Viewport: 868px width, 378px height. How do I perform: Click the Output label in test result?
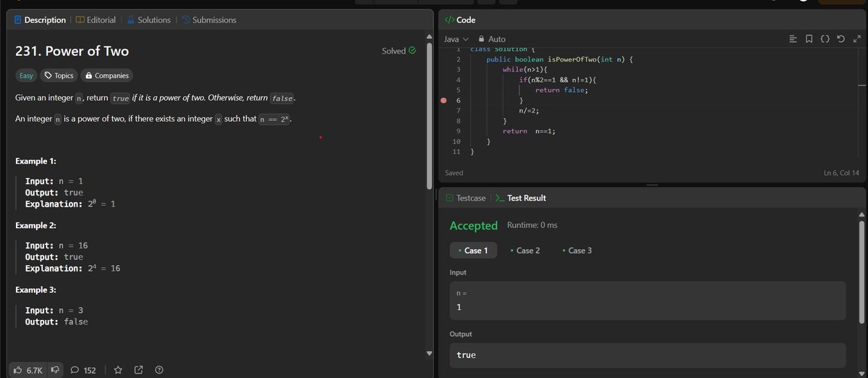click(461, 334)
